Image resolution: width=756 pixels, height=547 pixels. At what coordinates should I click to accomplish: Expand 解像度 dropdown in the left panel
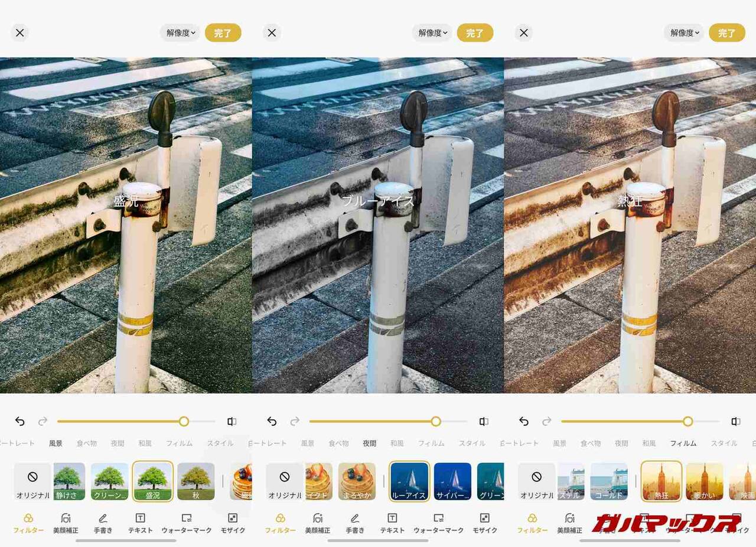tap(180, 33)
